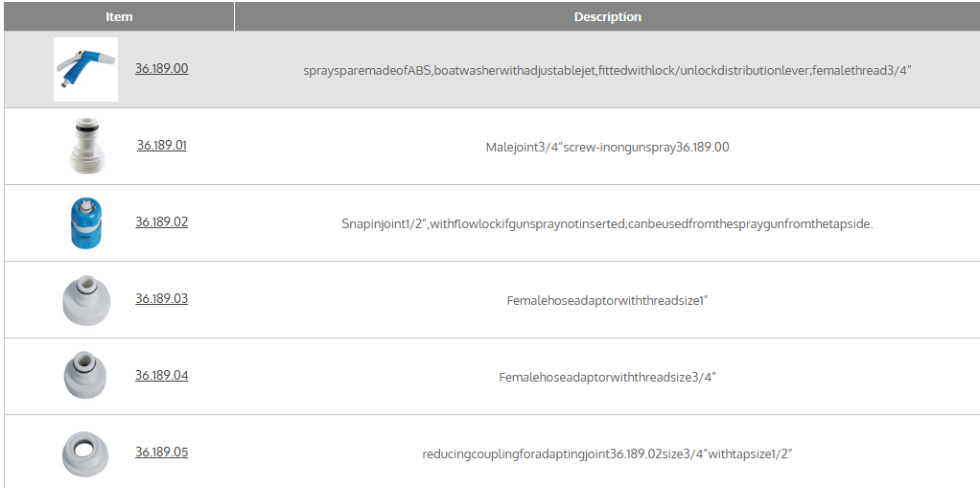The height and width of the screenshot is (488, 980).
Task: Click the Description column header
Action: tap(607, 17)
